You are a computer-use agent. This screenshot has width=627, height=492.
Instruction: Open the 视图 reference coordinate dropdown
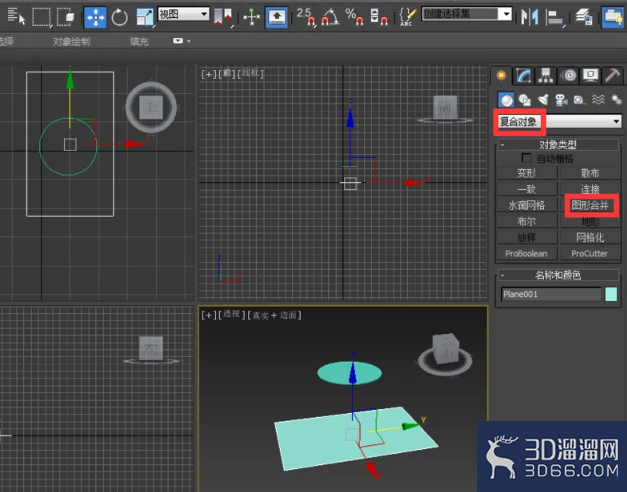coord(184,14)
